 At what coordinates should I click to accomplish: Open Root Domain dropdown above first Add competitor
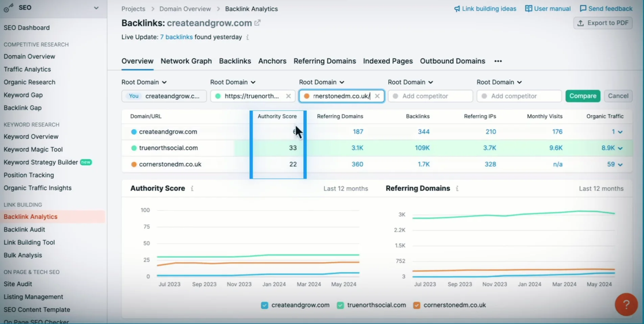pyautogui.click(x=411, y=82)
